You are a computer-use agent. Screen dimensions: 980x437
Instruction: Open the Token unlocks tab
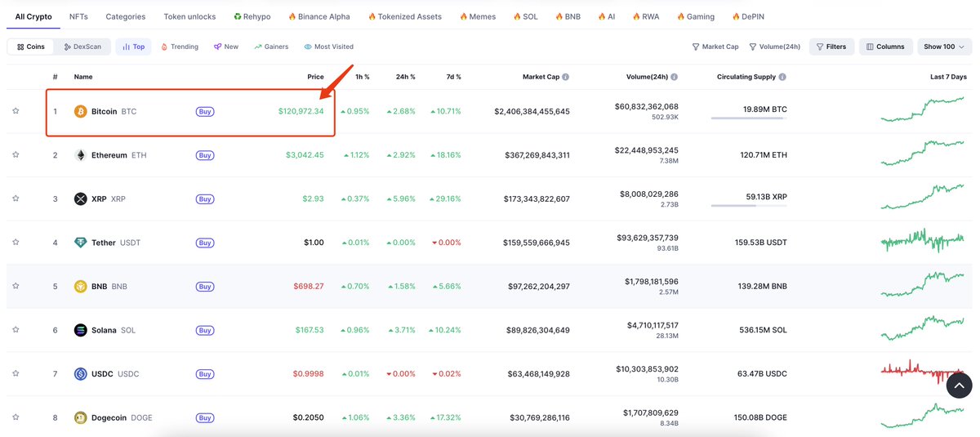[189, 16]
